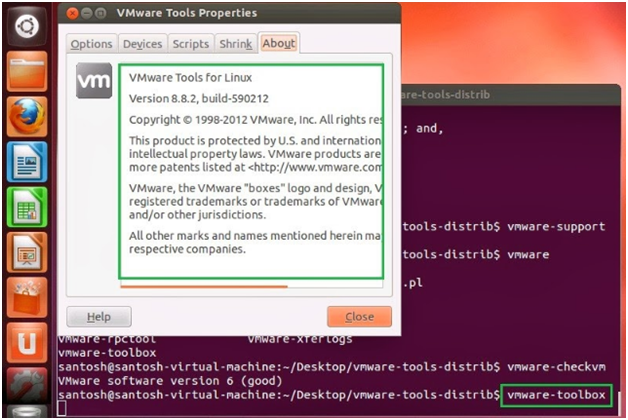Open Ubuntu Software Center bag icon
This screenshot has width=628, height=420.
(27, 298)
